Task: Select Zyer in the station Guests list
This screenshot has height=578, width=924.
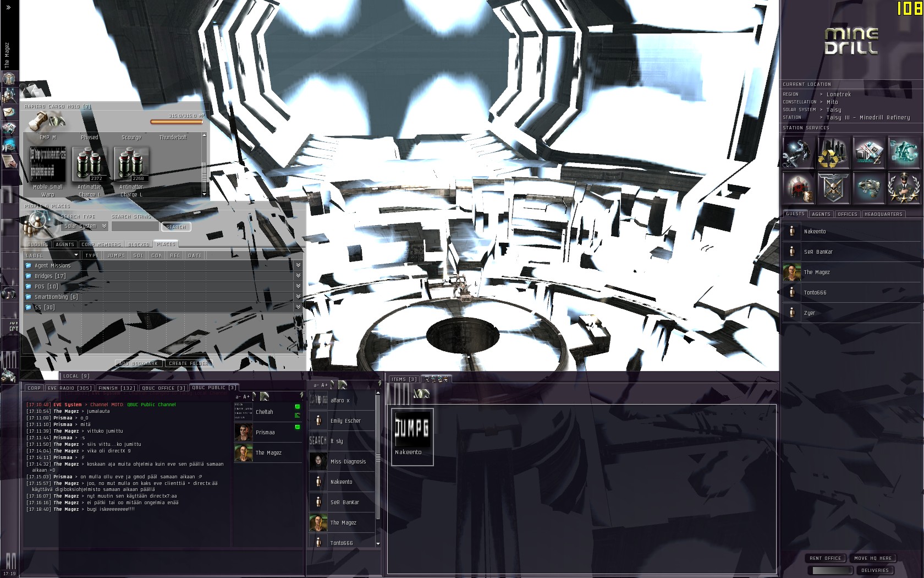Action: click(x=851, y=313)
